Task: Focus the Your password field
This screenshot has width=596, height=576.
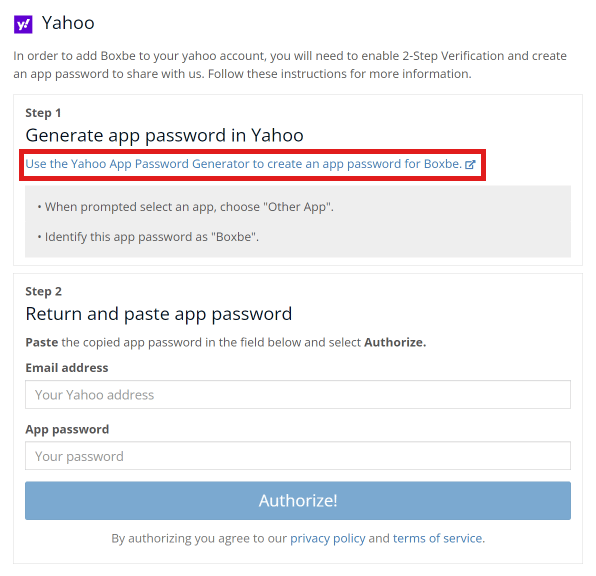Action: [x=298, y=456]
